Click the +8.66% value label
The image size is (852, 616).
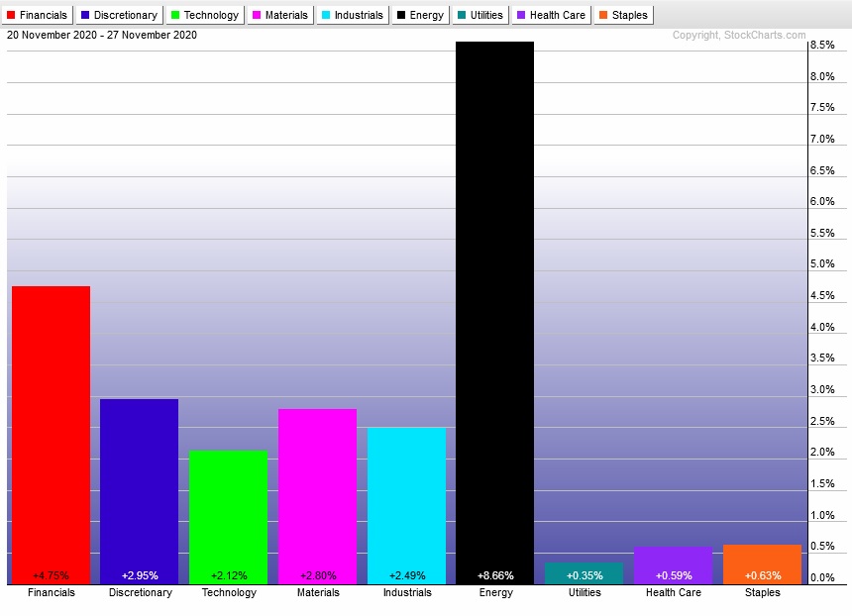[495, 575]
